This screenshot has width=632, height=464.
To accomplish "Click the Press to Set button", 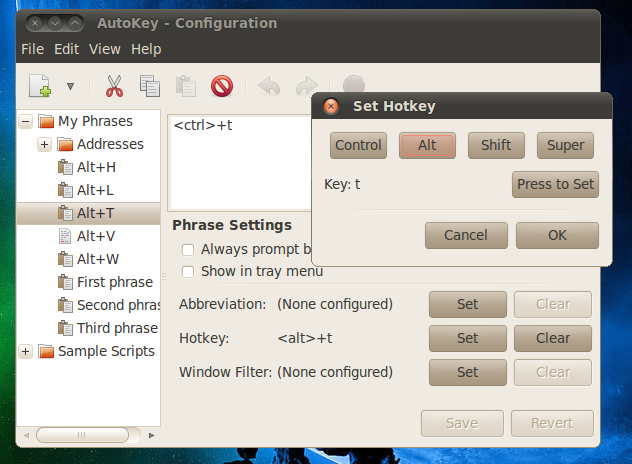I will click(555, 184).
